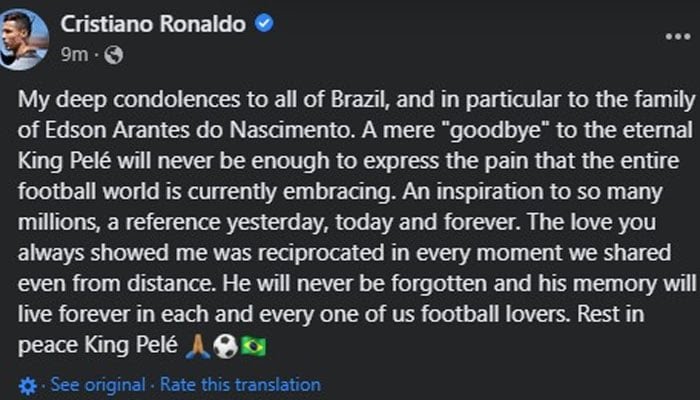
Task: Open the Cristiano Ronaldo profile name
Action: coord(153,24)
